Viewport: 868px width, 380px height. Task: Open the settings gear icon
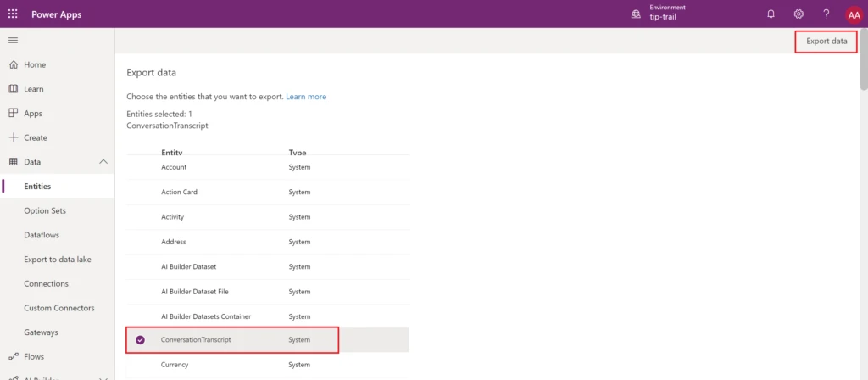(798, 14)
